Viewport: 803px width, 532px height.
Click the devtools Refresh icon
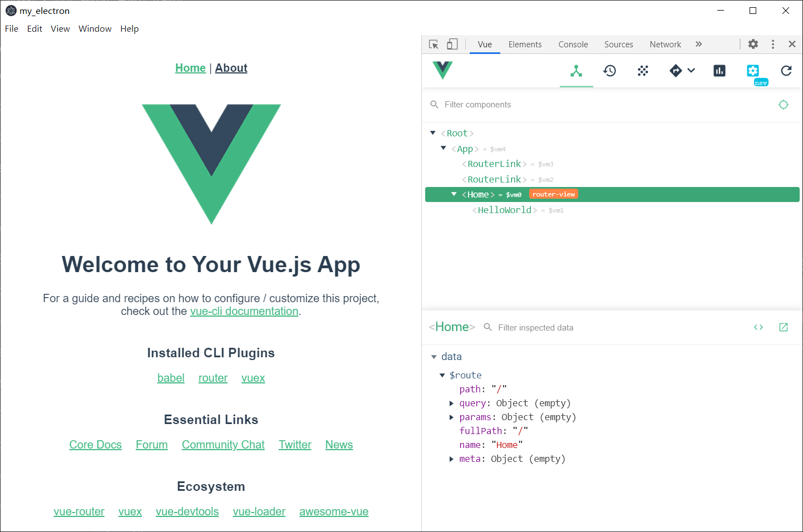(x=786, y=71)
